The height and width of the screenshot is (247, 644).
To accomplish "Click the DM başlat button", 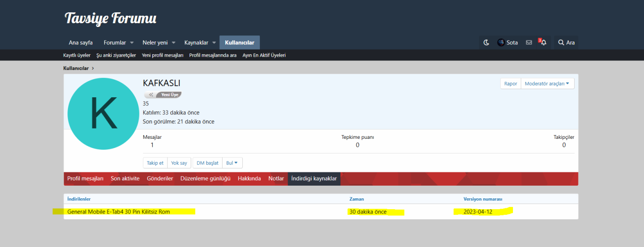I will [x=207, y=163].
